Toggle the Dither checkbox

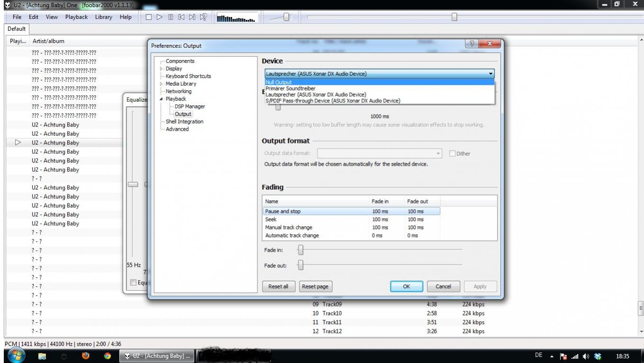pos(452,153)
